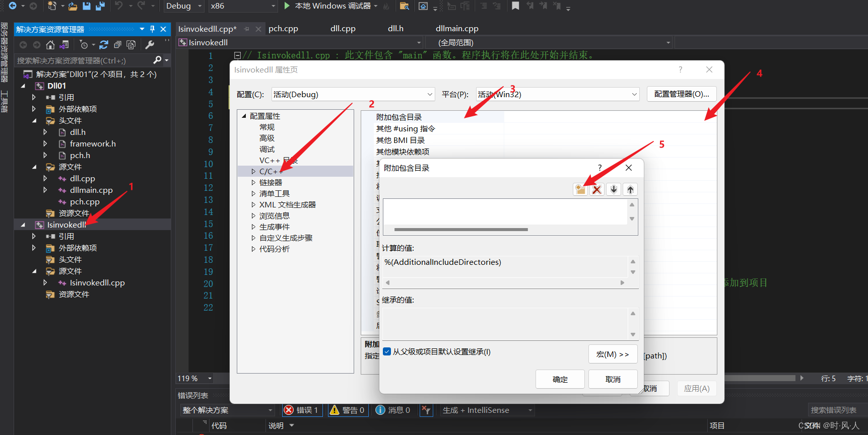Toggle inherit from parent or project defaults checkbox
The width and height of the screenshot is (868, 435).
click(387, 351)
